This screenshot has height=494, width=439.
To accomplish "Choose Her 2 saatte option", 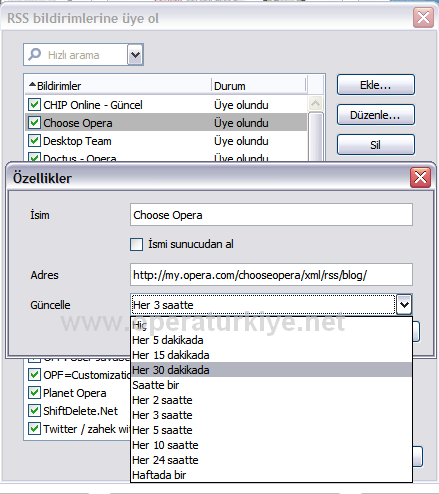I will [271, 400].
